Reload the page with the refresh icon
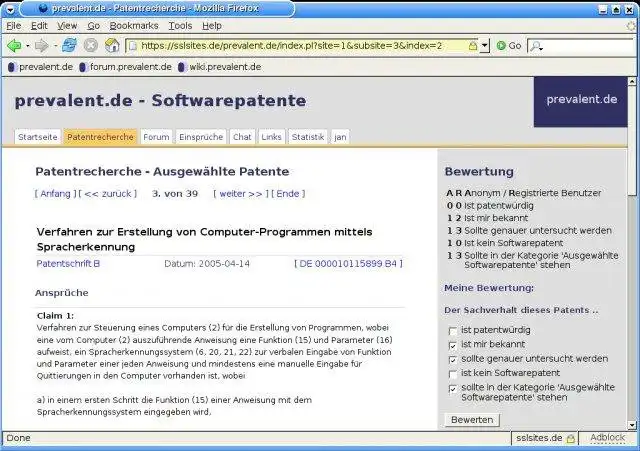 (69, 45)
